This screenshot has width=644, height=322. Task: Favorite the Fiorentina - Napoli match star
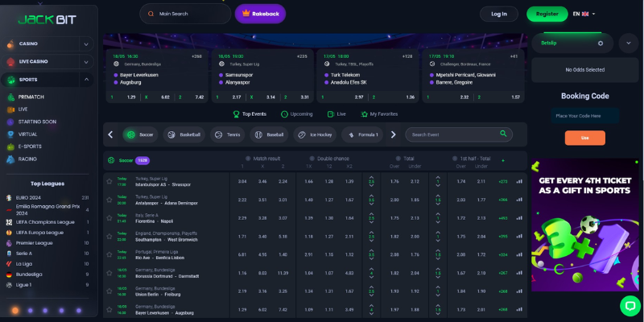(x=109, y=217)
